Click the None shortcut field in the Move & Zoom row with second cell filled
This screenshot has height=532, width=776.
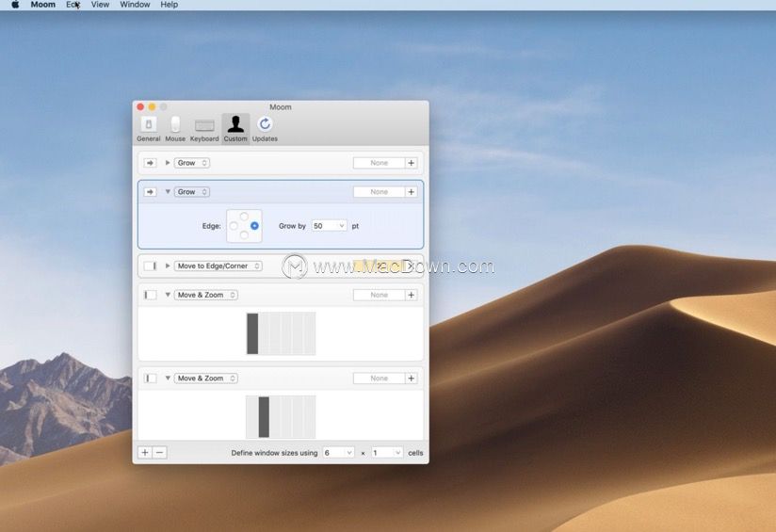coord(380,379)
